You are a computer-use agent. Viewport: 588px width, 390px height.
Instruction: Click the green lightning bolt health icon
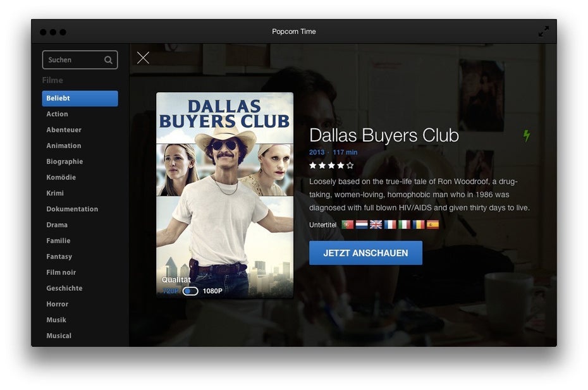(527, 136)
